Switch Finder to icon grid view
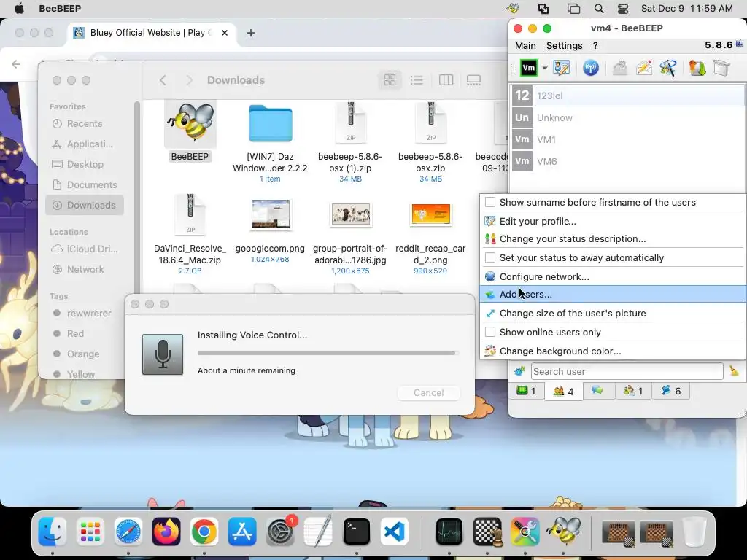The image size is (747, 560). click(x=390, y=80)
